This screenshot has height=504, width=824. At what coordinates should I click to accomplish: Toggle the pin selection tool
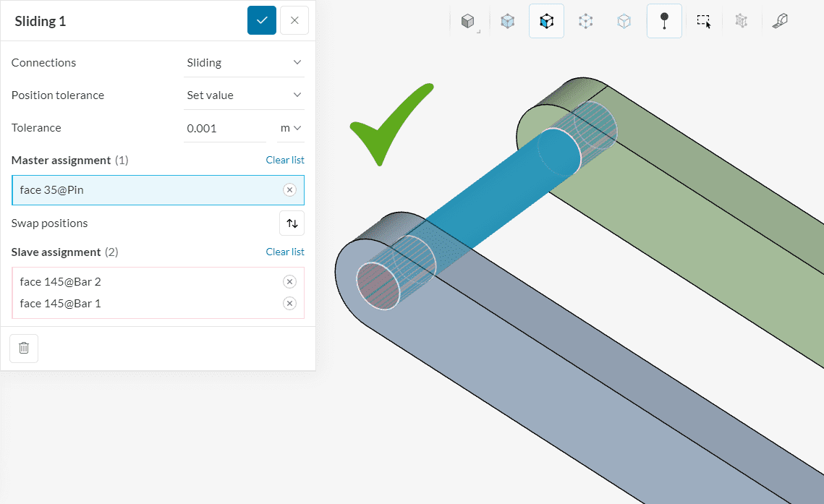click(663, 22)
